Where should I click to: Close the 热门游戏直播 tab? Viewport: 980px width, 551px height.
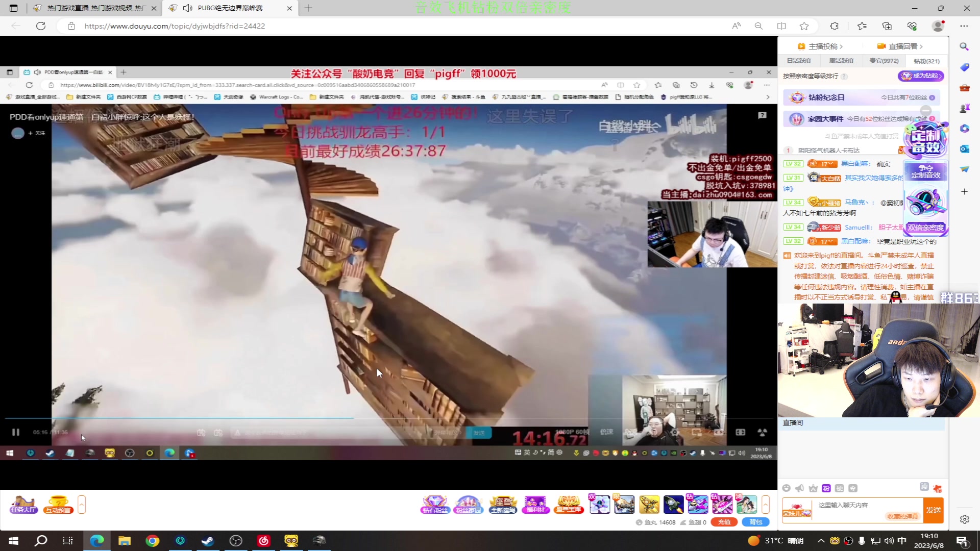[x=154, y=8]
